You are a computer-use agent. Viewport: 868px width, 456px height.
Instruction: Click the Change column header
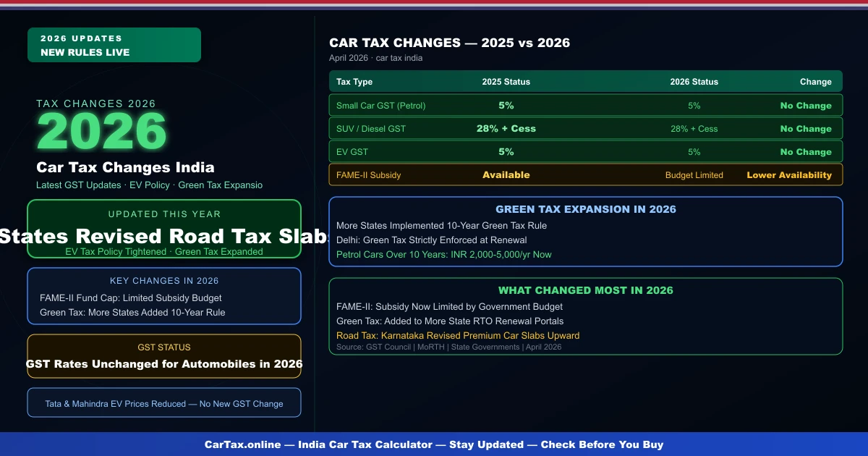(x=815, y=82)
